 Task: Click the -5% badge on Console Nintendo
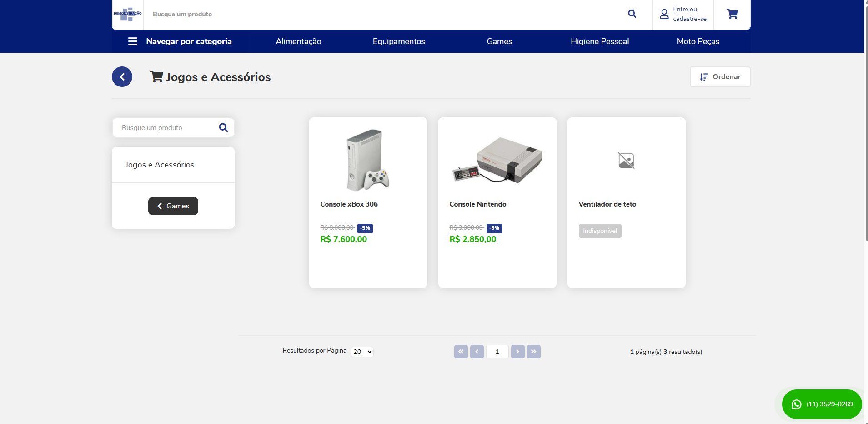click(x=494, y=228)
